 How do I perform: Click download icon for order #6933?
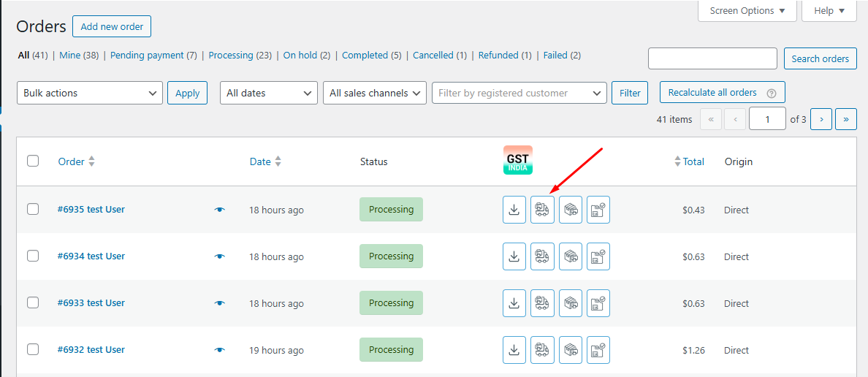[514, 303]
